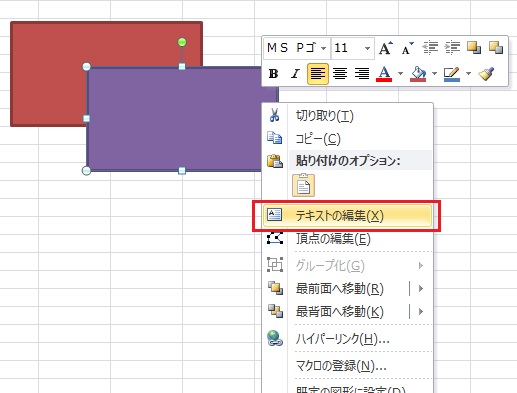Choose 切り取り(T) from the context menu
The height and width of the screenshot is (393, 517).
pos(347,116)
